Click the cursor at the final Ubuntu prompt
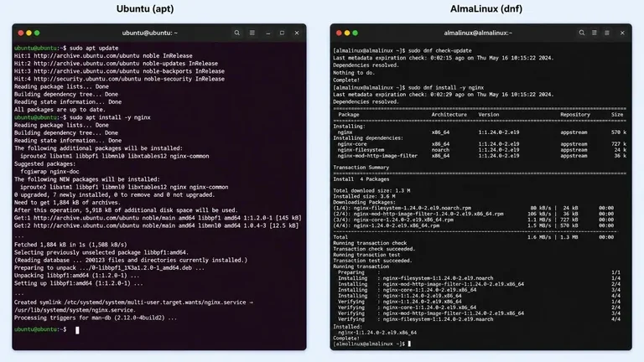Viewport: 644px width, 362px height. point(77,330)
